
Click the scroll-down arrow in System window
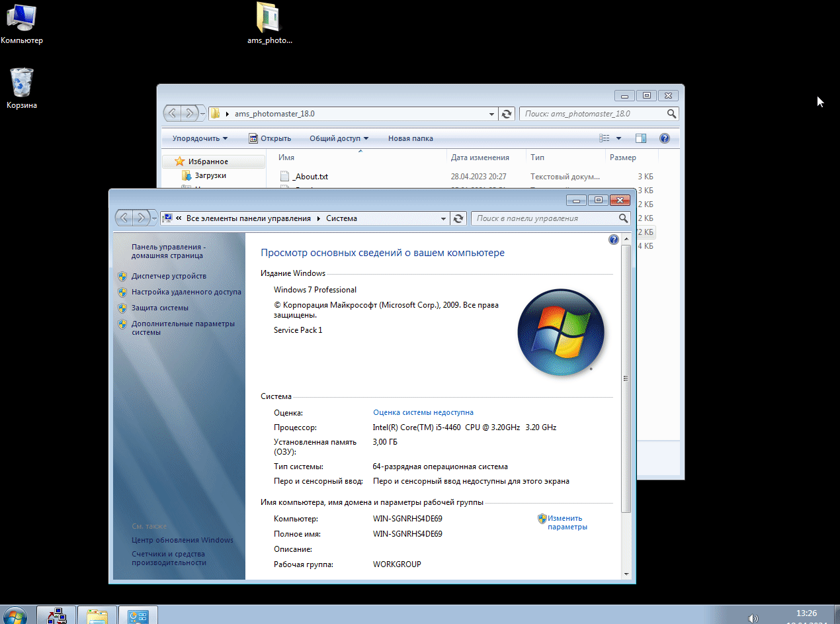point(626,574)
